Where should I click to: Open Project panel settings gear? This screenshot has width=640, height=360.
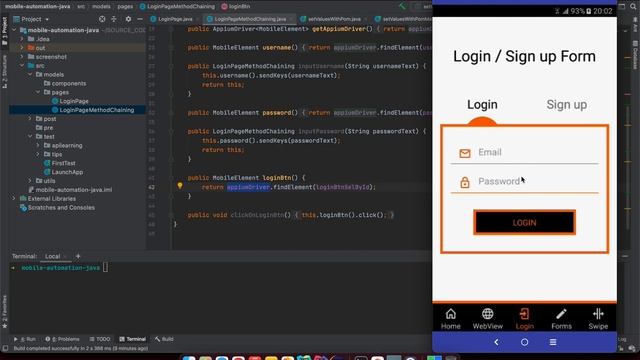click(x=128, y=19)
